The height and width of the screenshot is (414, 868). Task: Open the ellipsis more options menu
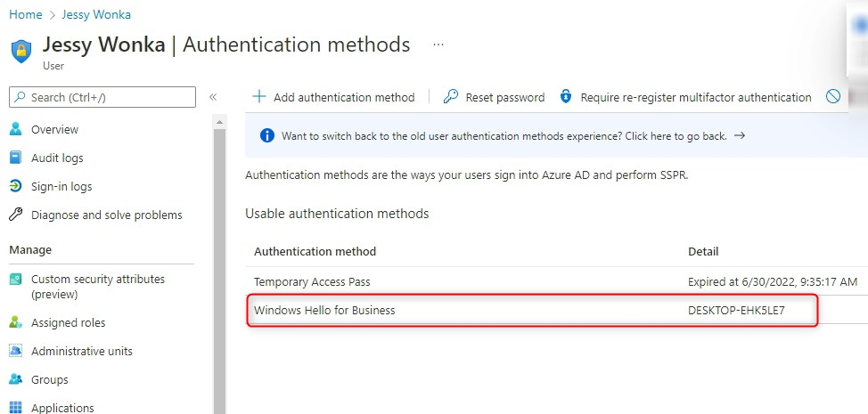tap(438, 45)
